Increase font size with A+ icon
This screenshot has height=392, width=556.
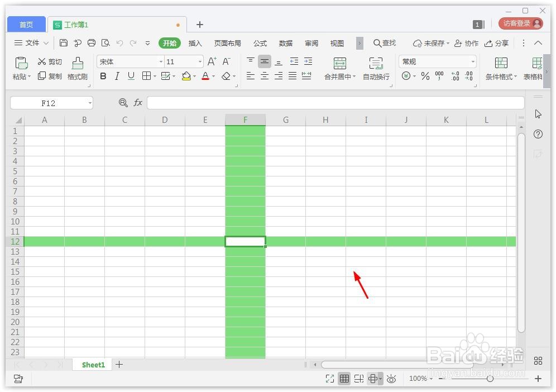point(212,62)
